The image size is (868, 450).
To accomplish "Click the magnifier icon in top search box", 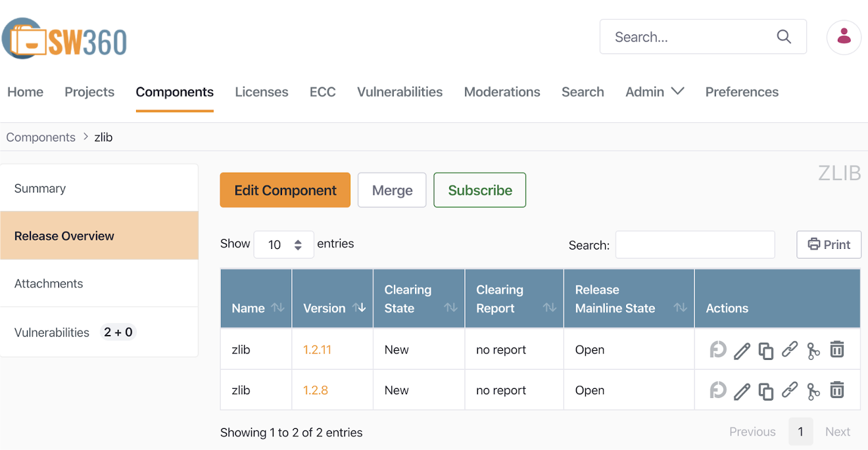I will tap(784, 37).
